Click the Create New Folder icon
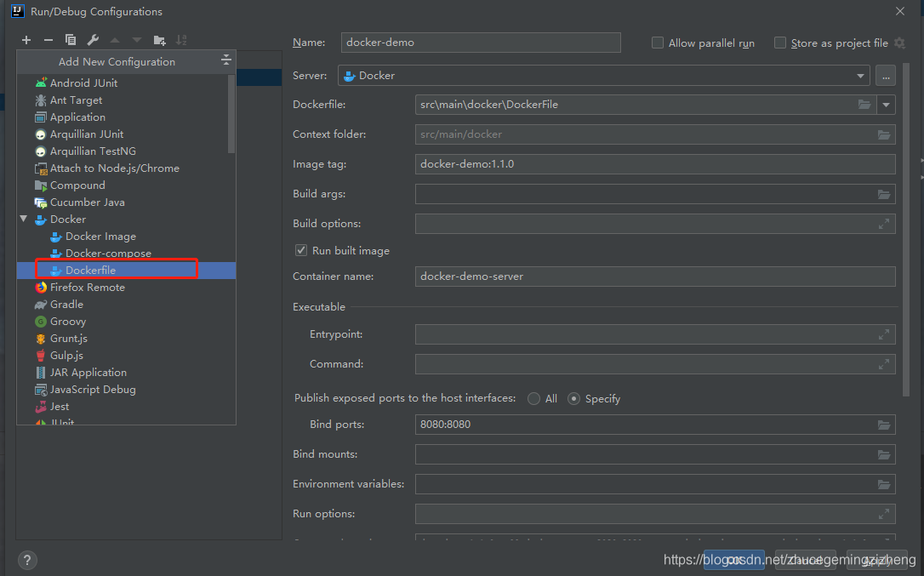Image resolution: width=924 pixels, height=576 pixels. (159, 40)
